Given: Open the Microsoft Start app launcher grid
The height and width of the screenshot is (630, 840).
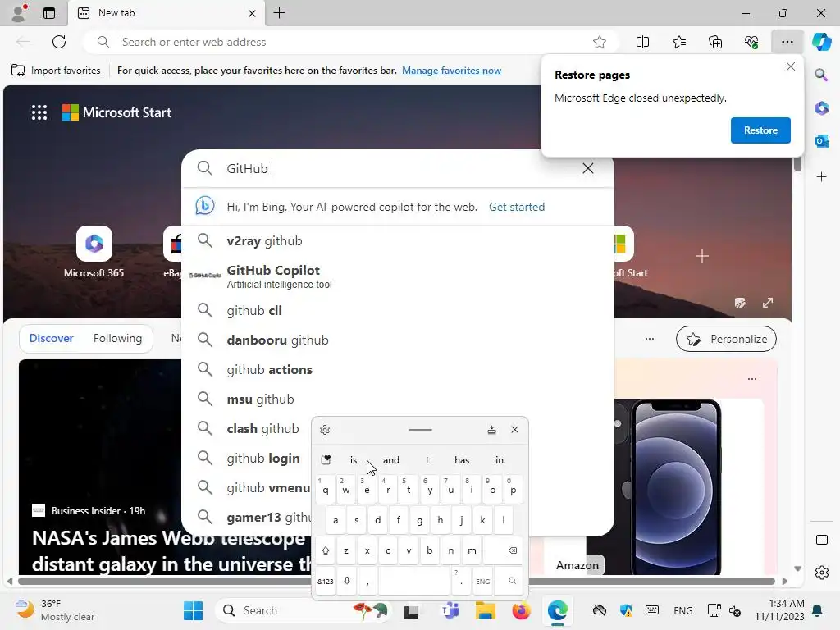Looking at the screenshot, I should [x=39, y=112].
